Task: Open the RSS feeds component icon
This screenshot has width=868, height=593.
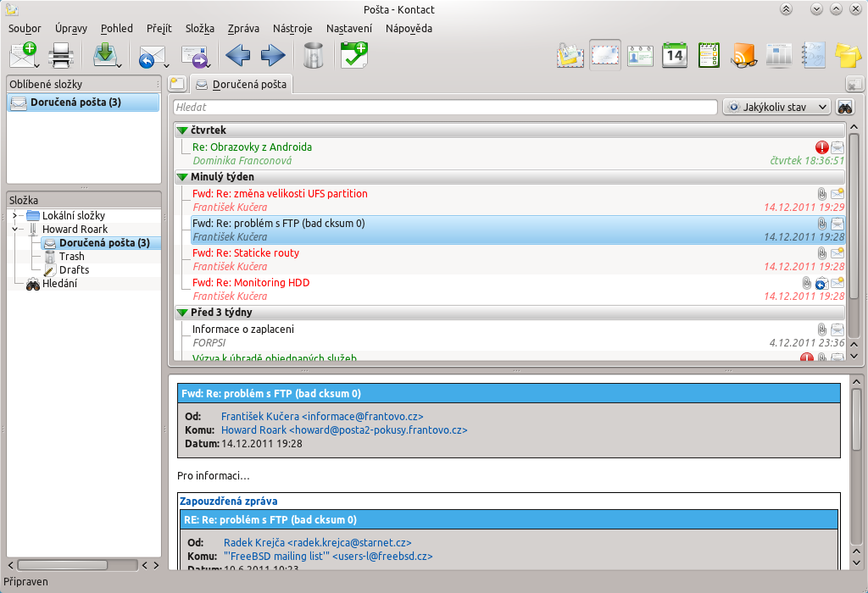Action: click(x=743, y=55)
